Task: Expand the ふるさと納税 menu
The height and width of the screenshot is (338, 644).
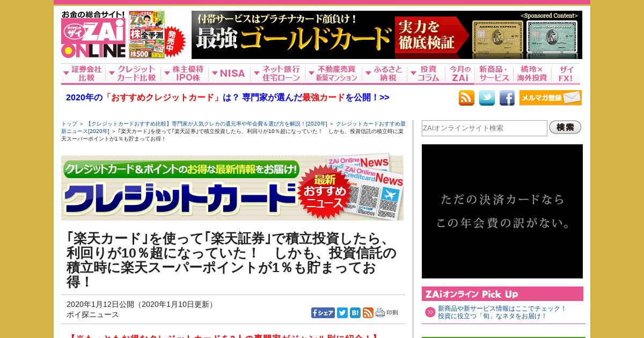Action: (384, 74)
